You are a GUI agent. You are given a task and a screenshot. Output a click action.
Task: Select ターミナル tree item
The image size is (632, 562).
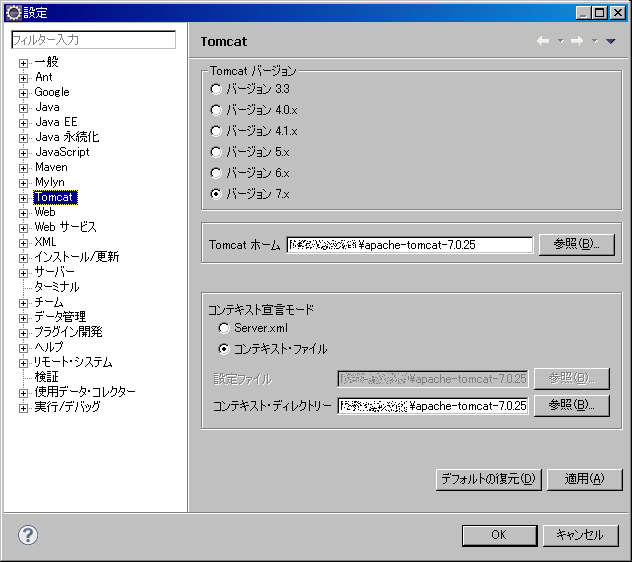57,287
